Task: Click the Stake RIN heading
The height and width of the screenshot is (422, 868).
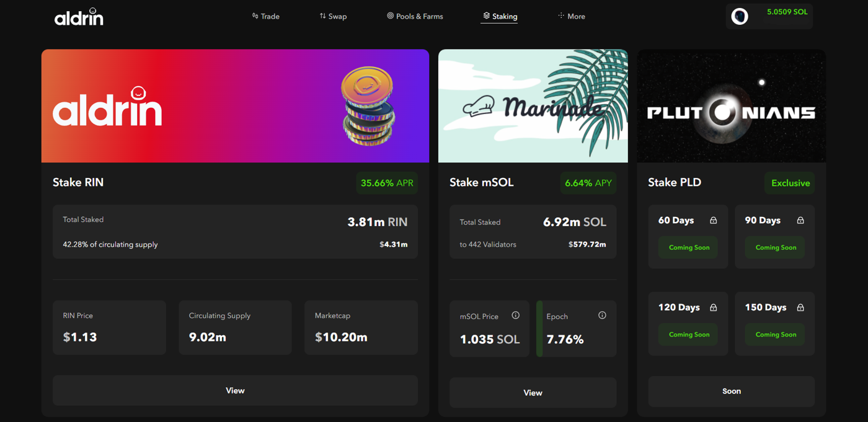Action: pyautogui.click(x=78, y=182)
